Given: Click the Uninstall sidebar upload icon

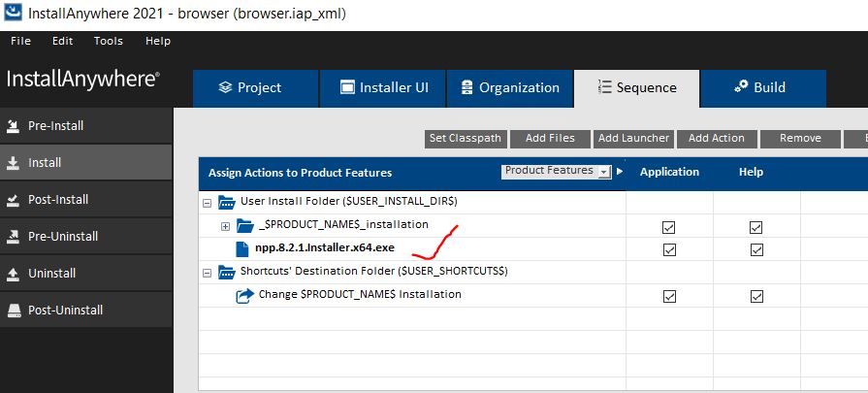Looking at the screenshot, I should (14, 274).
